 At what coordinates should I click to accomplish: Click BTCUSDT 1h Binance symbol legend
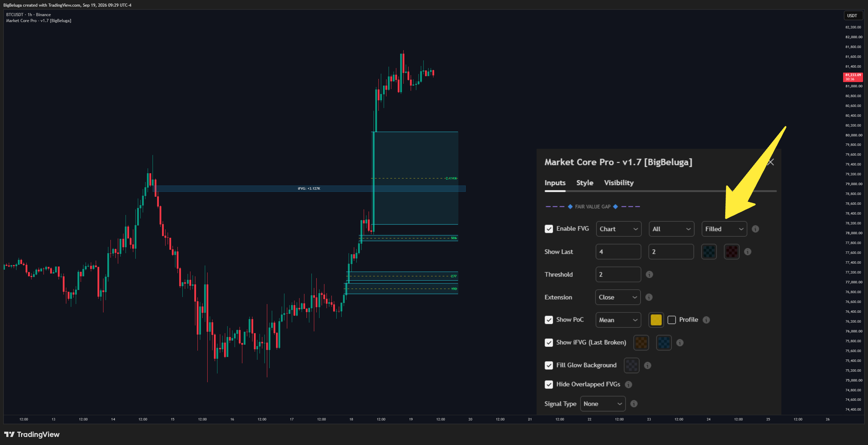[x=28, y=15]
